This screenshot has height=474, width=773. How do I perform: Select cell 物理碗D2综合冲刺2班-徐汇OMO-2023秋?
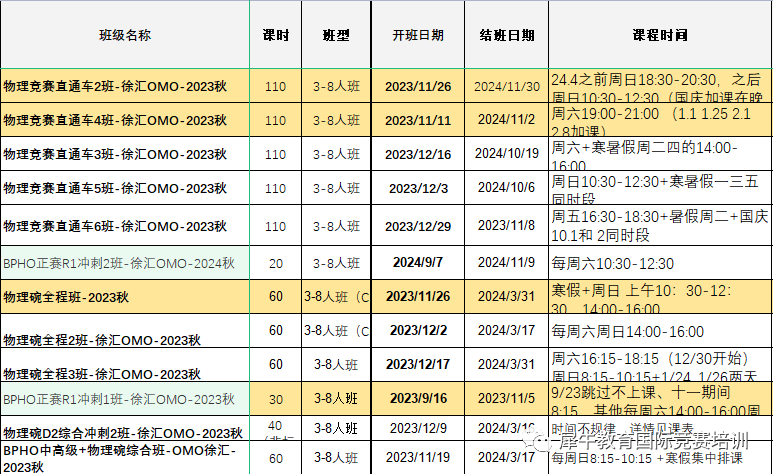(x=125, y=428)
